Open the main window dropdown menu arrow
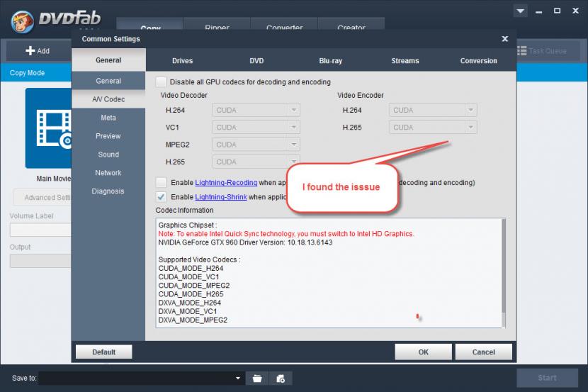Viewport: 588px width, 392px height. pos(520,11)
